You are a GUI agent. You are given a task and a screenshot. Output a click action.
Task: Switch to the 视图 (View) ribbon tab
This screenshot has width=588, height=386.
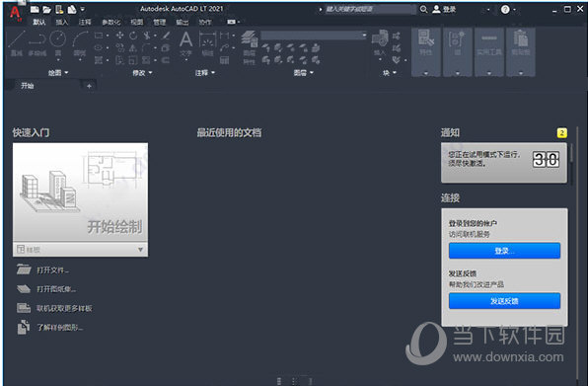click(136, 22)
